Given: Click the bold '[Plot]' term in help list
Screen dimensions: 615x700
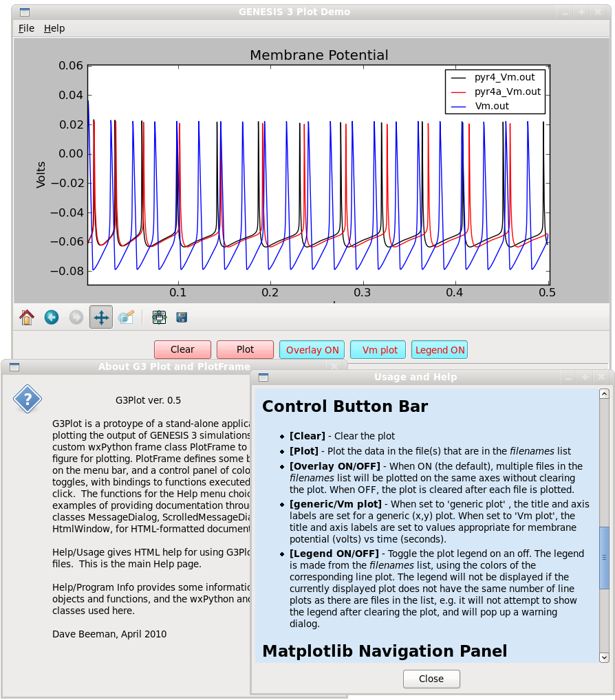Looking at the screenshot, I should point(303,451).
